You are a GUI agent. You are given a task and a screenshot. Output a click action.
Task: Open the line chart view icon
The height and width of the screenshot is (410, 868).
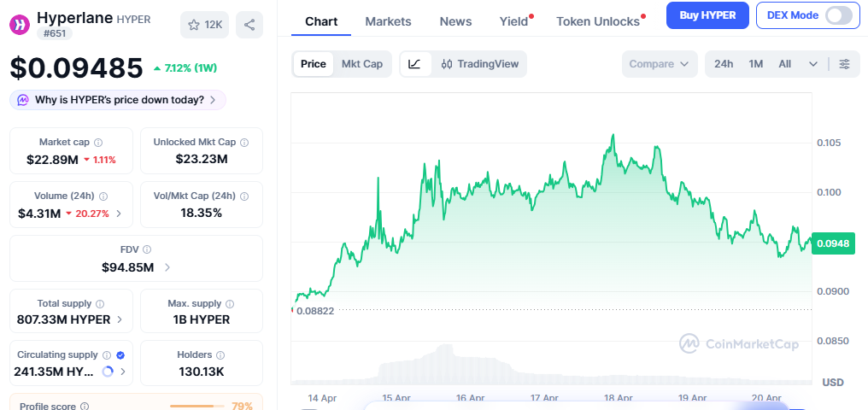[x=414, y=64]
